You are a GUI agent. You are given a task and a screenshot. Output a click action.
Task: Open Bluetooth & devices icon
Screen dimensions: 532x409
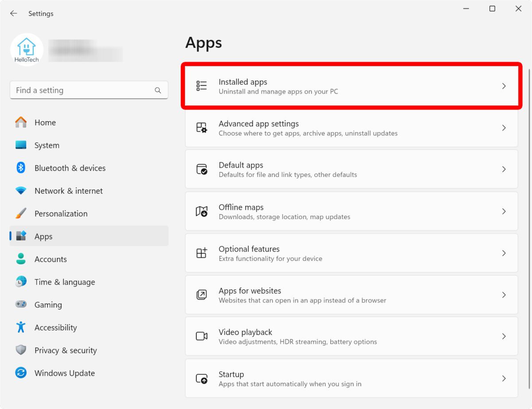pyautogui.click(x=21, y=168)
